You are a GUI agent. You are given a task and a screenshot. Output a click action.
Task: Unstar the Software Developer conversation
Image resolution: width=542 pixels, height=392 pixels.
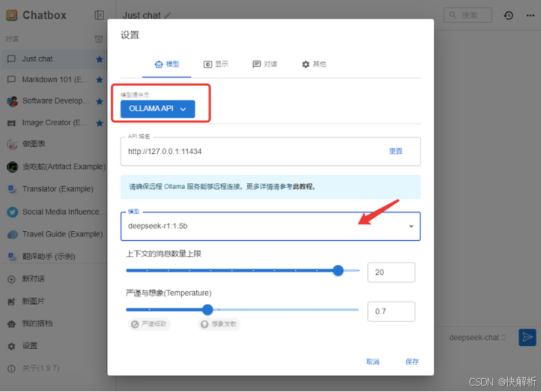tap(100, 101)
